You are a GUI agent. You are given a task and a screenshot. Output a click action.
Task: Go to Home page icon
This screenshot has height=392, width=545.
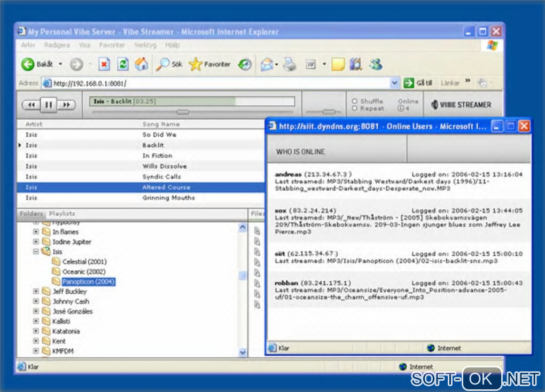[141, 65]
